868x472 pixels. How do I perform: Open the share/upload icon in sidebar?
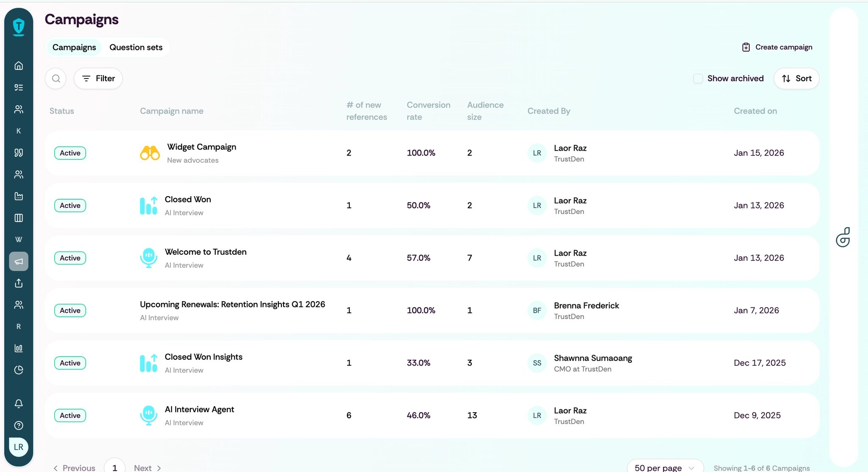click(x=19, y=283)
